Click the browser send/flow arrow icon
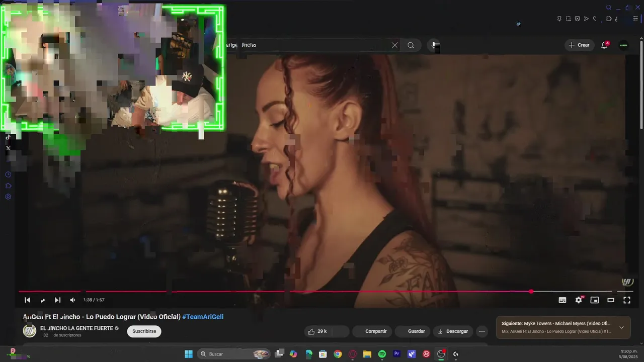The width and height of the screenshot is (644, 362). tap(586, 19)
